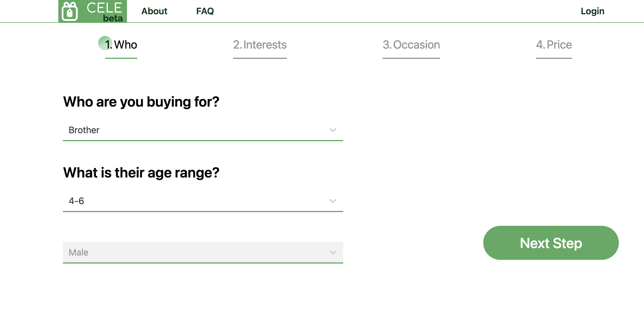Click the chevron beside '4-6'

click(333, 201)
